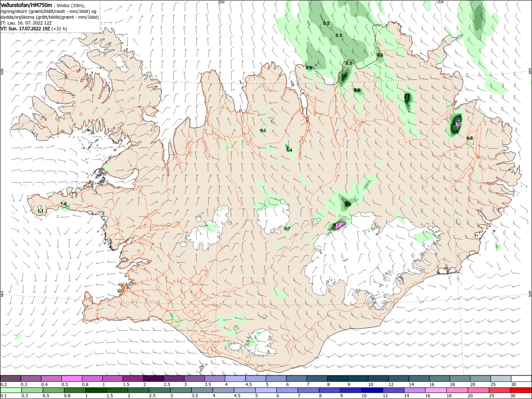Click the 'slydda/snjókoma' legend description line
This screenshot has width=532, height=399.
point(50,17)
